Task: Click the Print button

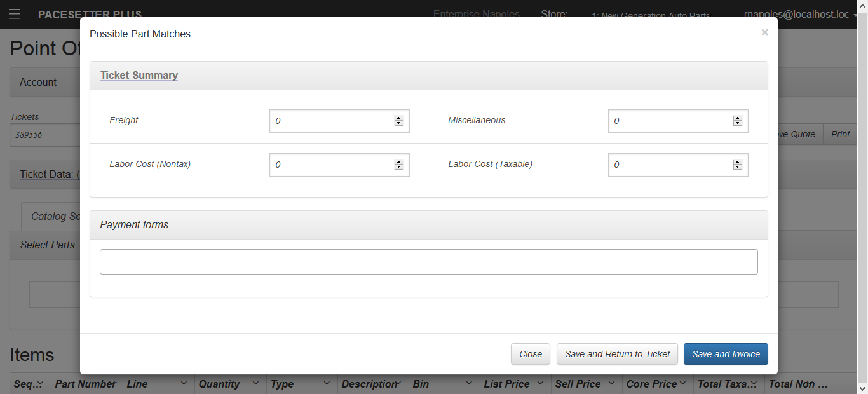Action: click(840, 134)
